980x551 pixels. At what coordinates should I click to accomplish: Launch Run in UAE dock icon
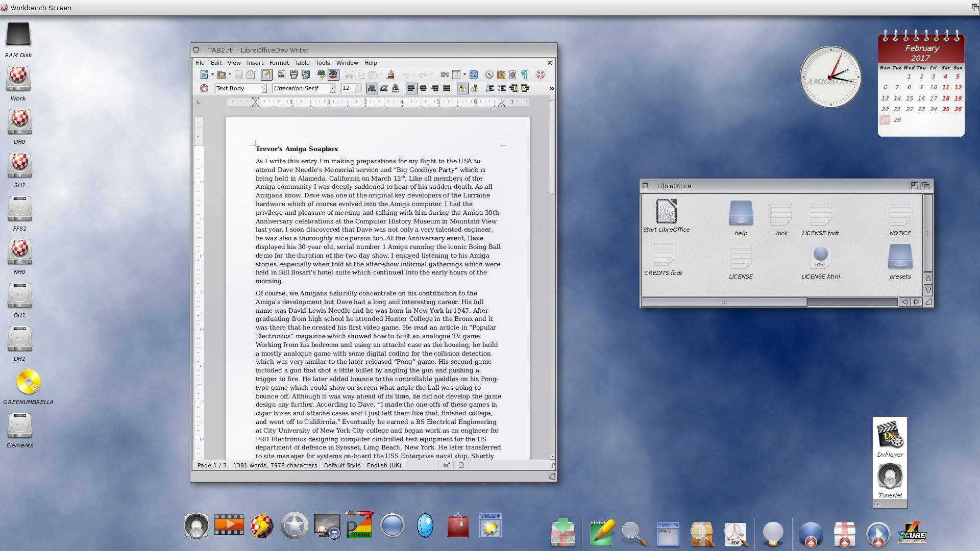coord(913,534)
